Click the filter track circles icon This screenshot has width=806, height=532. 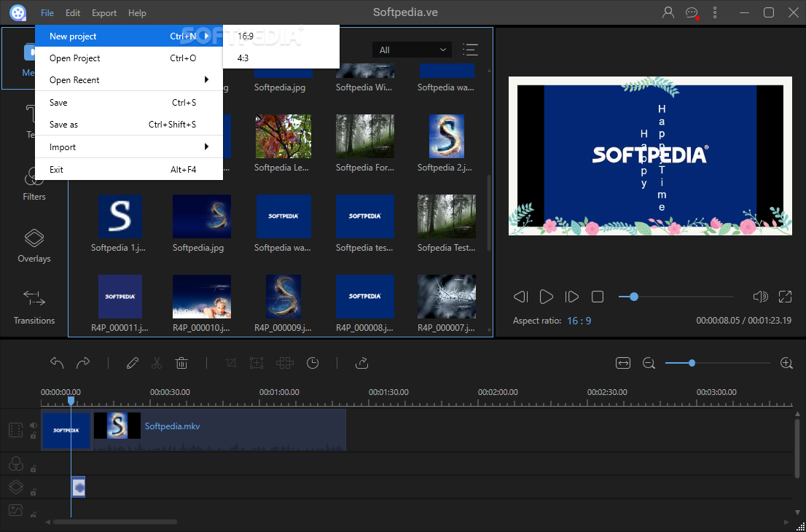tap(16, 463)
